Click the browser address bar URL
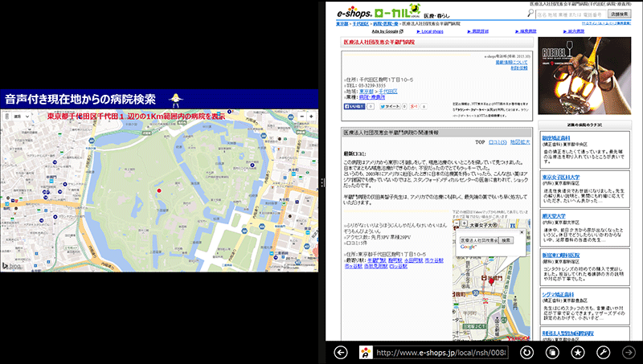The image size is (643, 364). click(441, 352)
